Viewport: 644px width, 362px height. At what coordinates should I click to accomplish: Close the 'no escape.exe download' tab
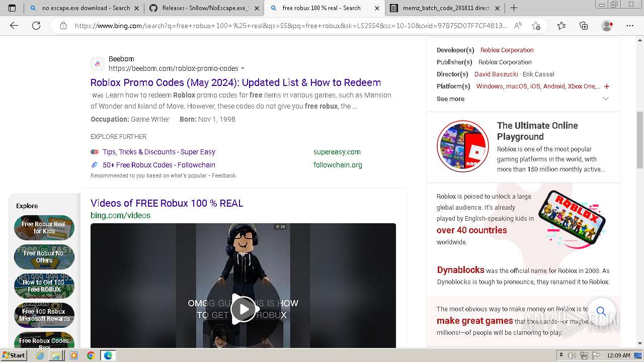tap(137, 8)
